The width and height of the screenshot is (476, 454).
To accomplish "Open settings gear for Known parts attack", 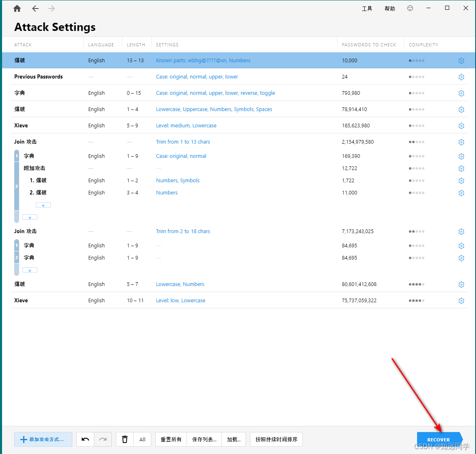I will pyautogui.click(x=461, y=61).
